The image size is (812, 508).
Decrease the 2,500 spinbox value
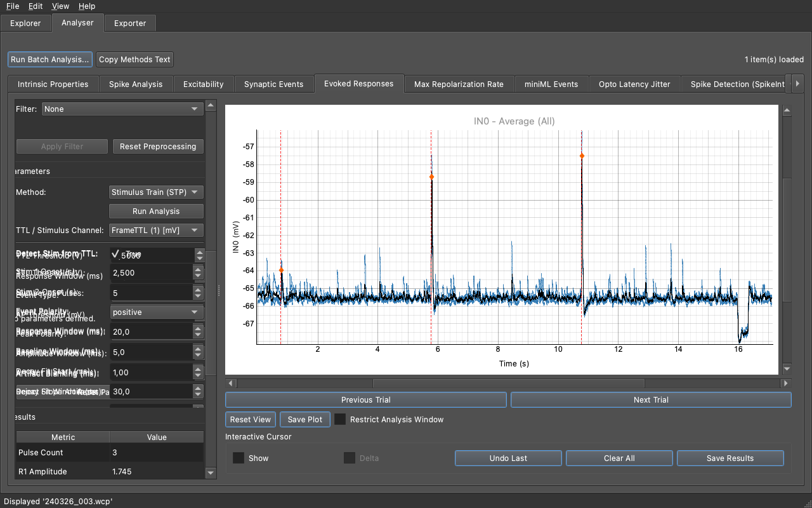199,277
